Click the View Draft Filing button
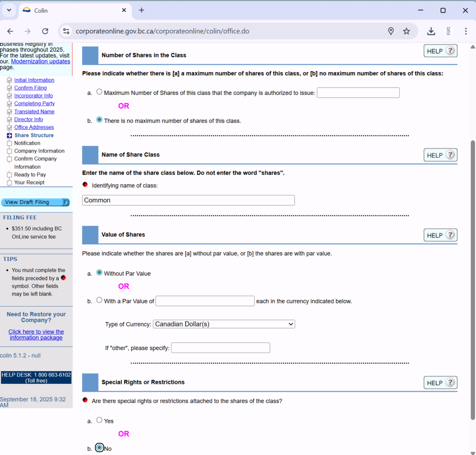 pyautogui.click(x=35, y=202)
